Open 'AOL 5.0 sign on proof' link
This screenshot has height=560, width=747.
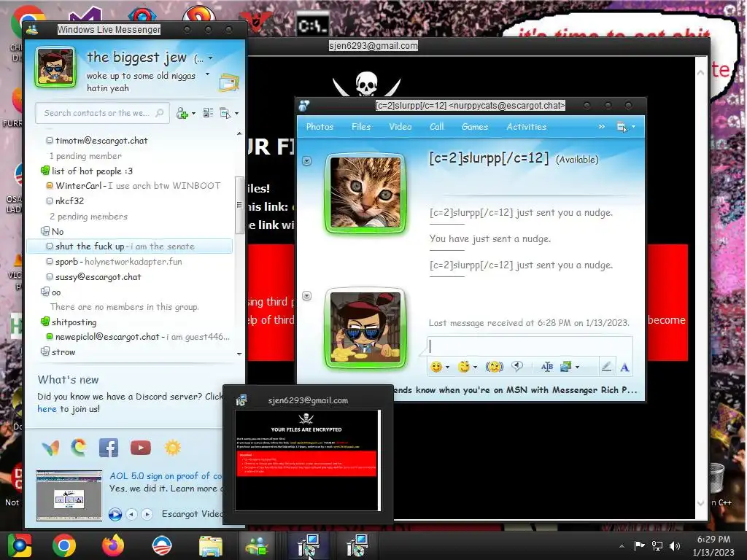pyautogui.click(x=166, y=475)
